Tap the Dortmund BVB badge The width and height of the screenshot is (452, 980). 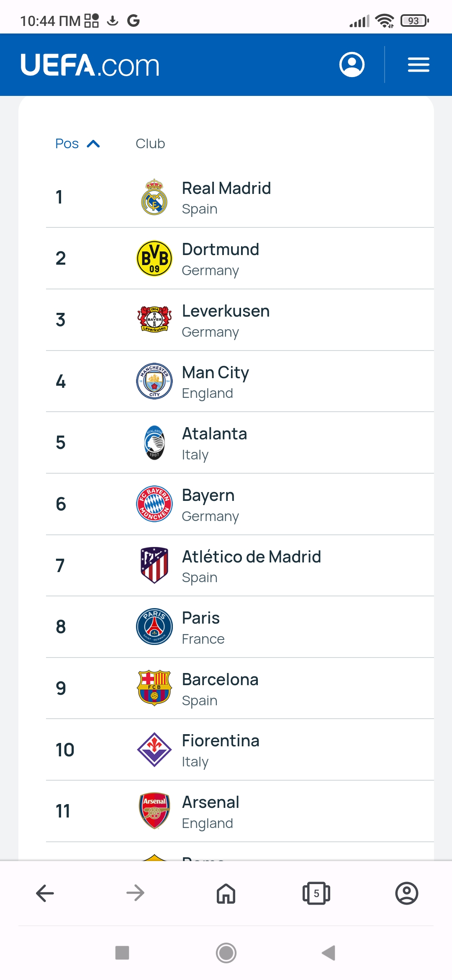154,258
